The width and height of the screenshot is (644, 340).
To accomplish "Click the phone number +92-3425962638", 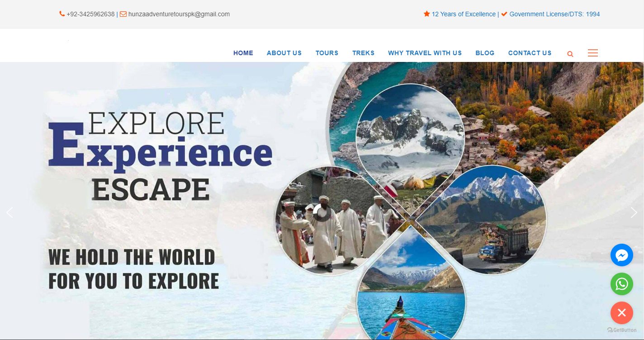I will point(90,14).
